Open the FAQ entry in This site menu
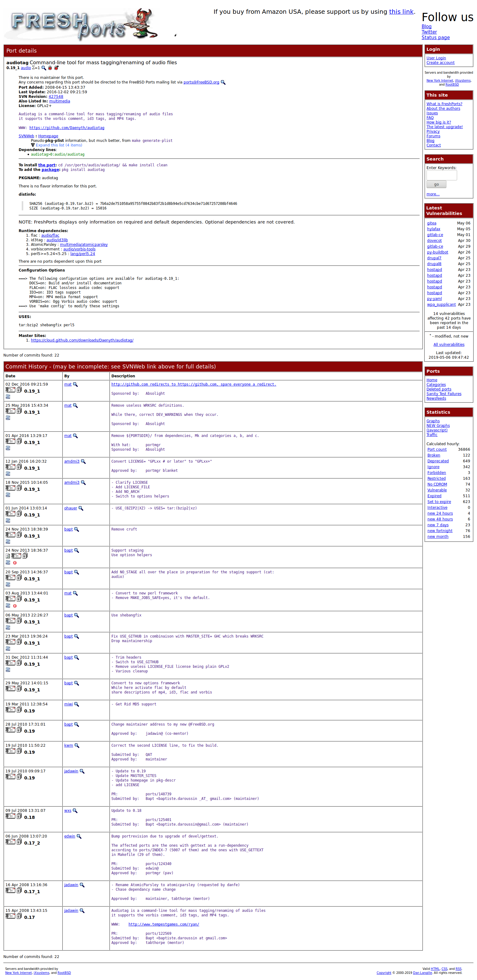The image size is (477, 980). coord(430,117)
